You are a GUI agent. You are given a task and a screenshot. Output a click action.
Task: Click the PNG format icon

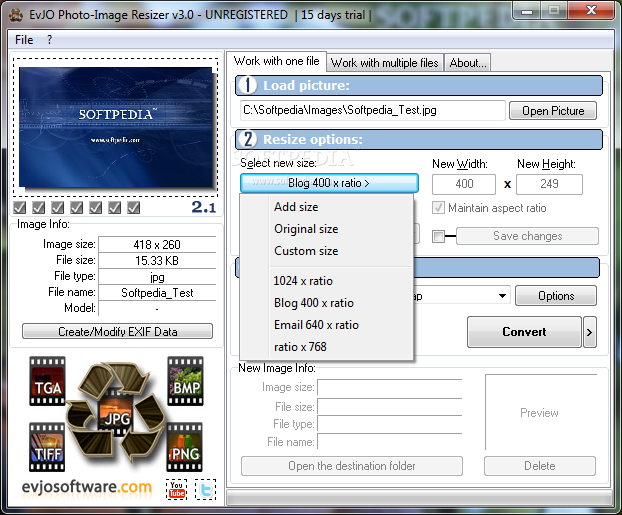coord(184,447)
